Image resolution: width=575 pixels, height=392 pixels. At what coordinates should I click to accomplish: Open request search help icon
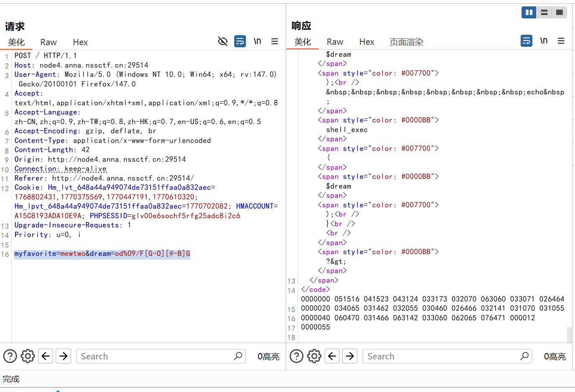10,356
